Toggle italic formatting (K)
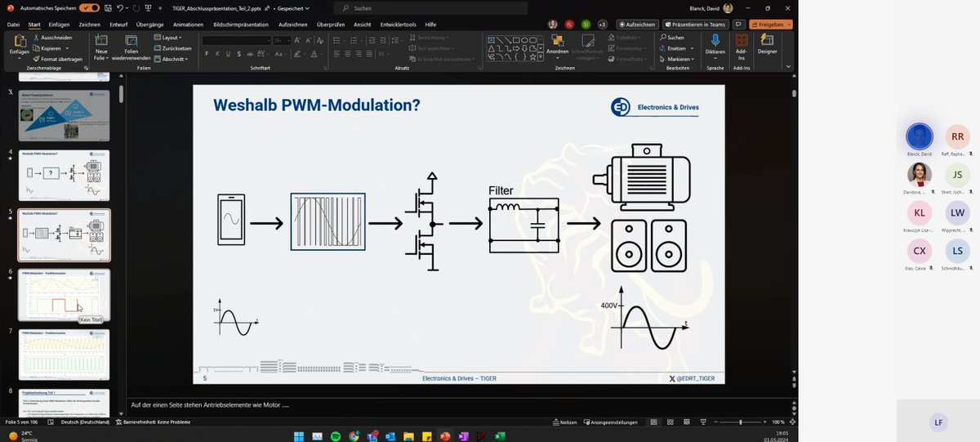This screenshot has height=442, width=980. (217, 54)
